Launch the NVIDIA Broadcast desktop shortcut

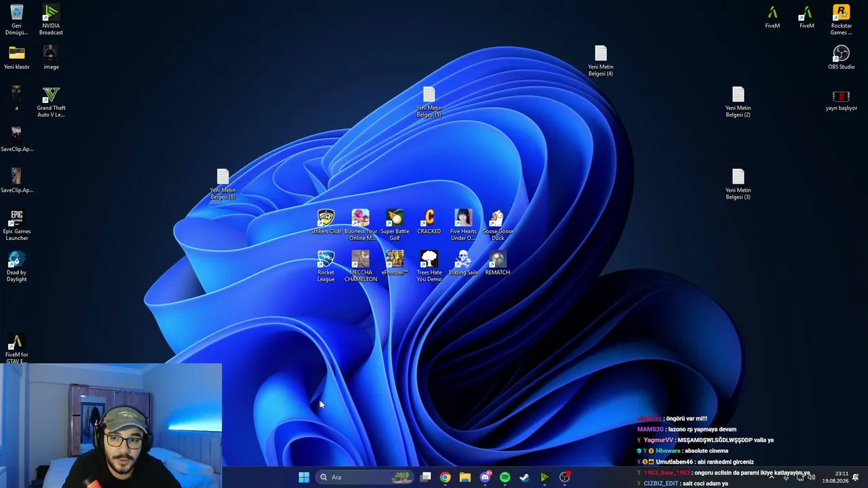pos(51,20)
